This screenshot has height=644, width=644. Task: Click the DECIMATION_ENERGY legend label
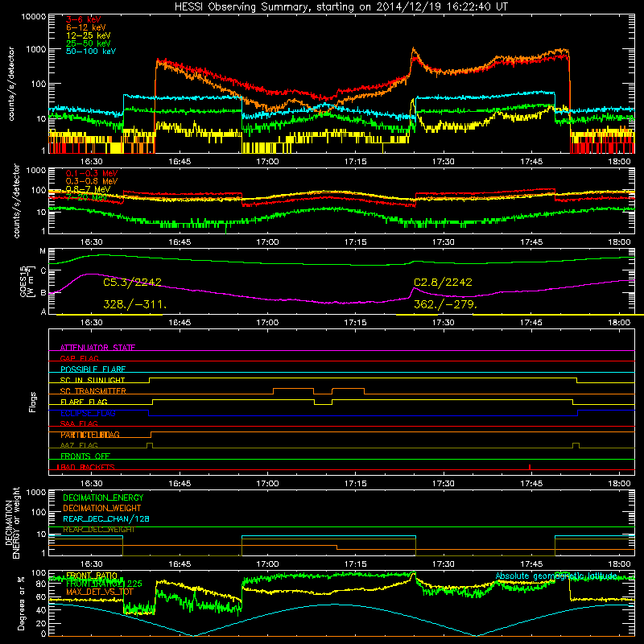[103, 497]
